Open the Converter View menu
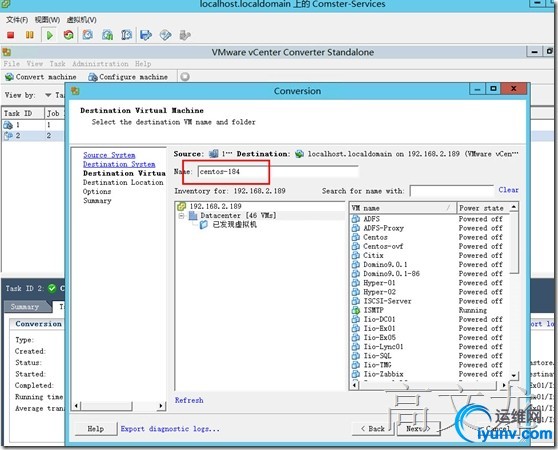 coord(35,64)
